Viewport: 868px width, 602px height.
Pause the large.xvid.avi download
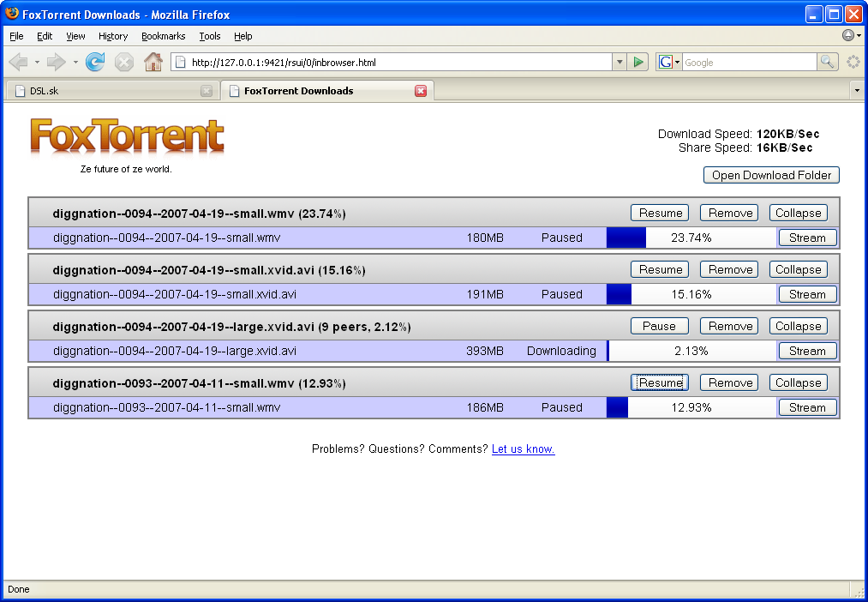[x=660, y=326]
